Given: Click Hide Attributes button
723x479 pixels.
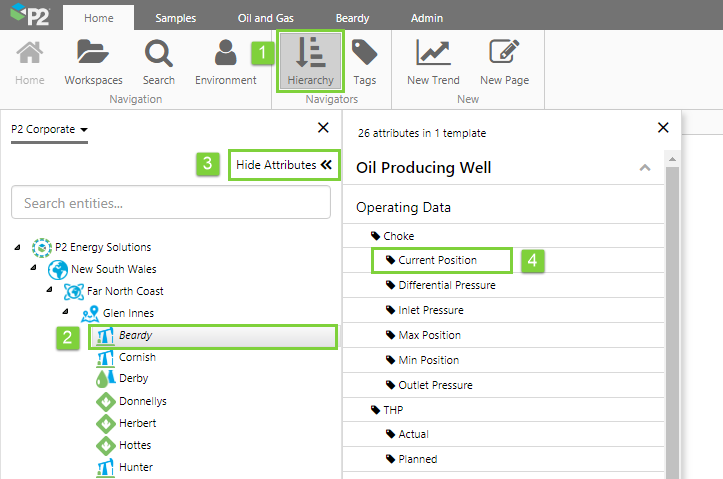Looking at the screenshot, I should pos(283,165).
